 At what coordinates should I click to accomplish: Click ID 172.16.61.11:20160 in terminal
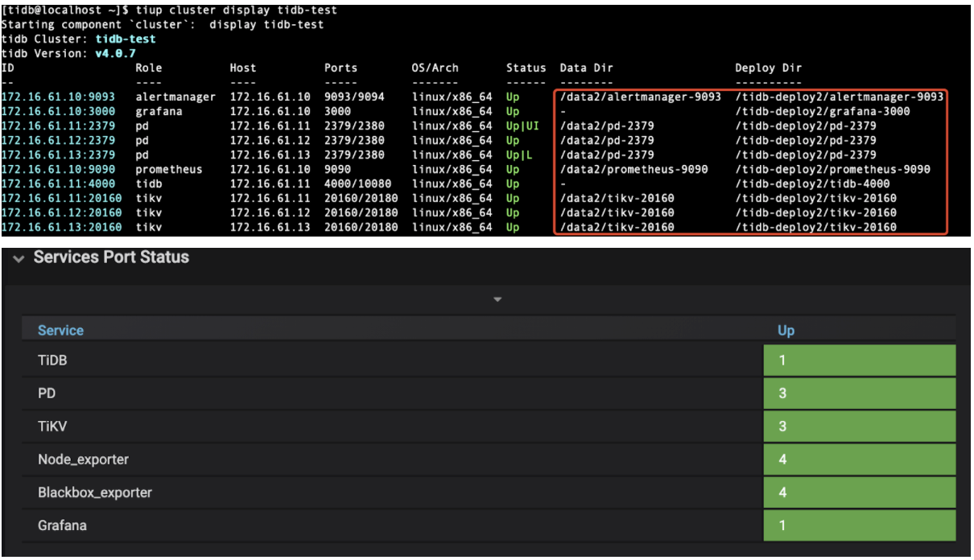61,198
